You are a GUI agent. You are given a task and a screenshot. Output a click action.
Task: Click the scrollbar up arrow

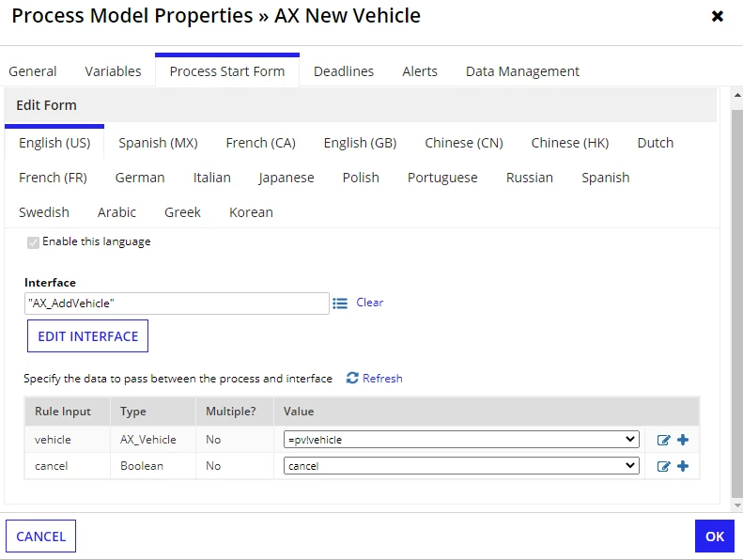pos(737,95)
